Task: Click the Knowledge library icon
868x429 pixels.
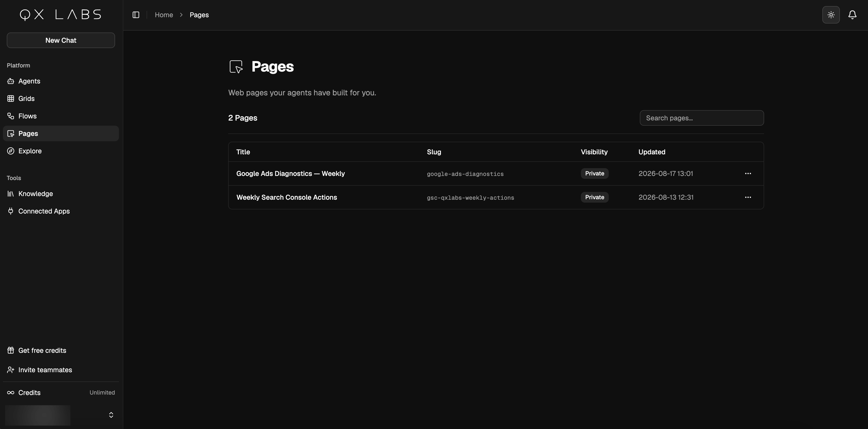Action: (x=11, y=194)
